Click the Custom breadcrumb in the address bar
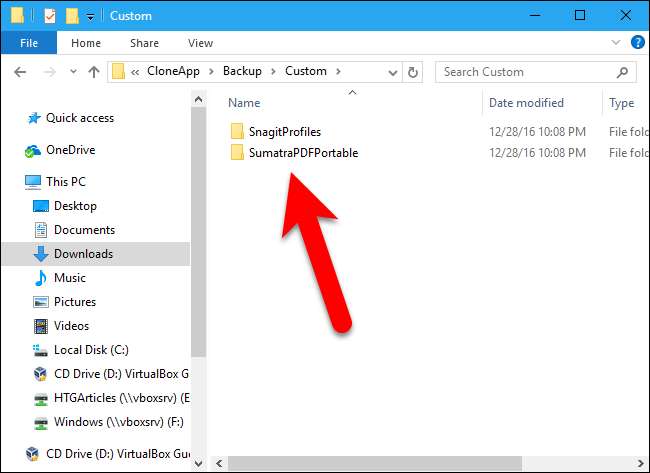The width and height of the screenshot is (650, 473). pyautogui.click(x=306, y=71)
